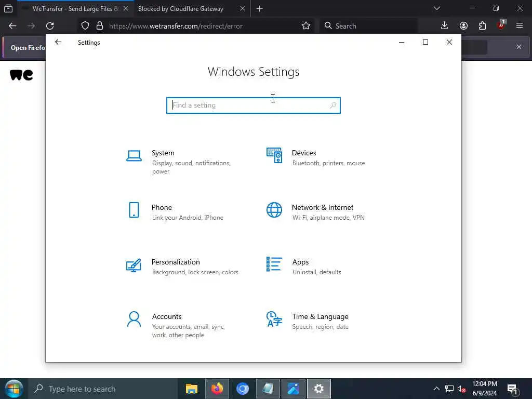Open the Firefox hamburger menu
Viewport: 532px width, 399px height.
(520, 26)
